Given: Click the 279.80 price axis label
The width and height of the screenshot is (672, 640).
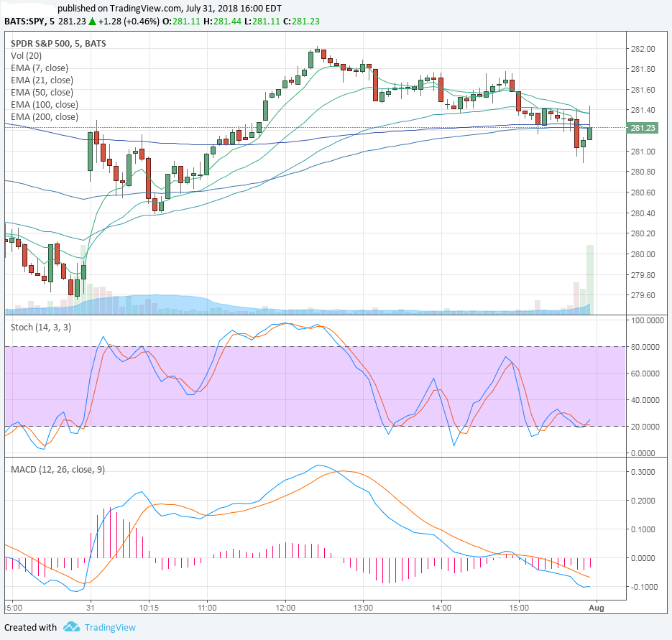Looking at the screenshot, I should pos(643,275).
